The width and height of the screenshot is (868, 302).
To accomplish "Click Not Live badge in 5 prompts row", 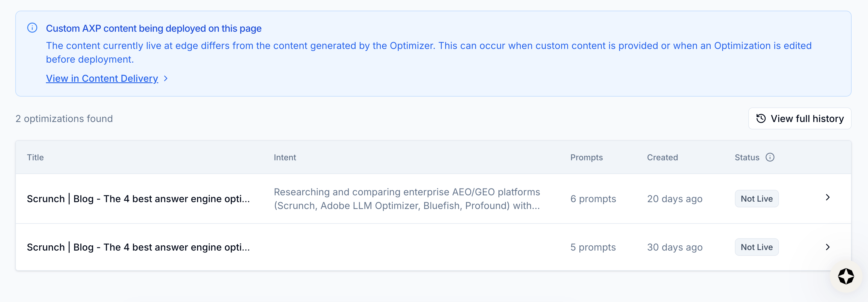I will (756, 247).
